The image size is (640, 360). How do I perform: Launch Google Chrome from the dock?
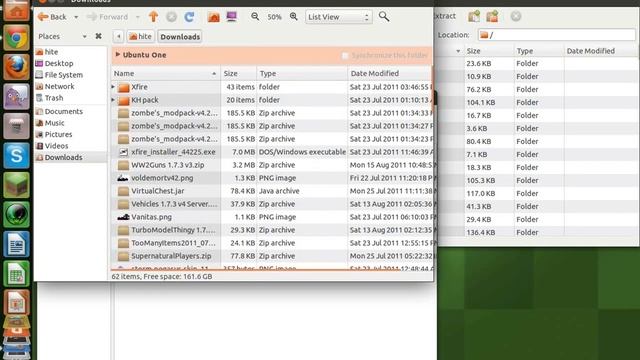16,38
